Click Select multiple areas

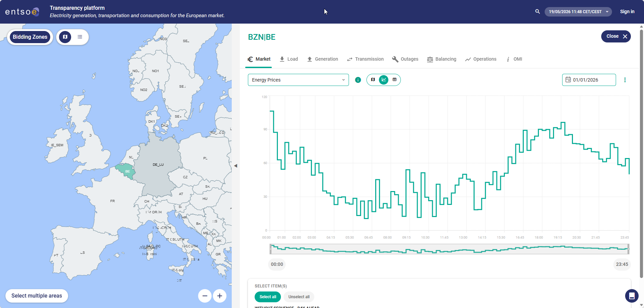pyautogui.click(x=37, y=296)
